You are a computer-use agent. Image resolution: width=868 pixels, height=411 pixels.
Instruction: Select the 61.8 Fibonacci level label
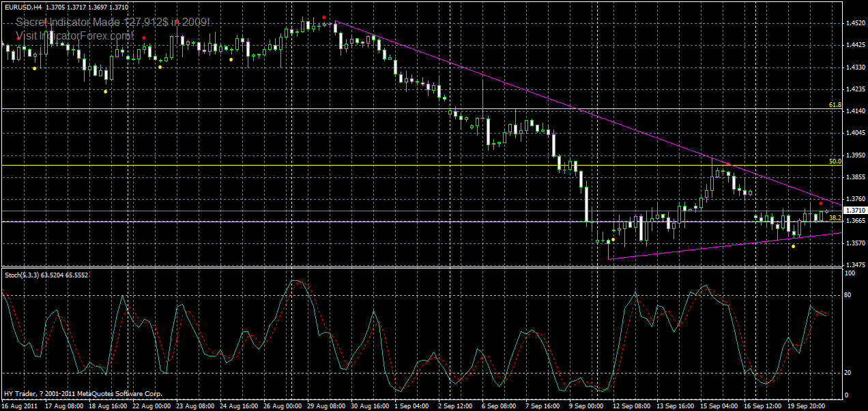[x=834, y=106]
